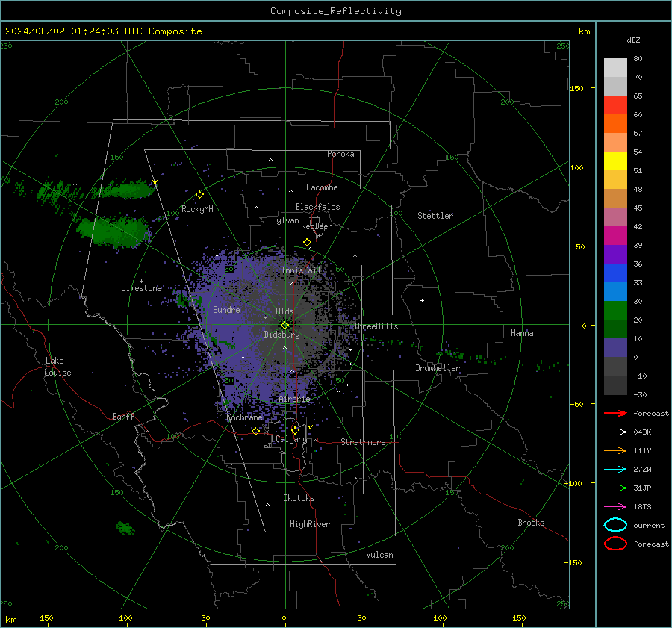
Task: Click the Olds city label
Action: (284, 311)
